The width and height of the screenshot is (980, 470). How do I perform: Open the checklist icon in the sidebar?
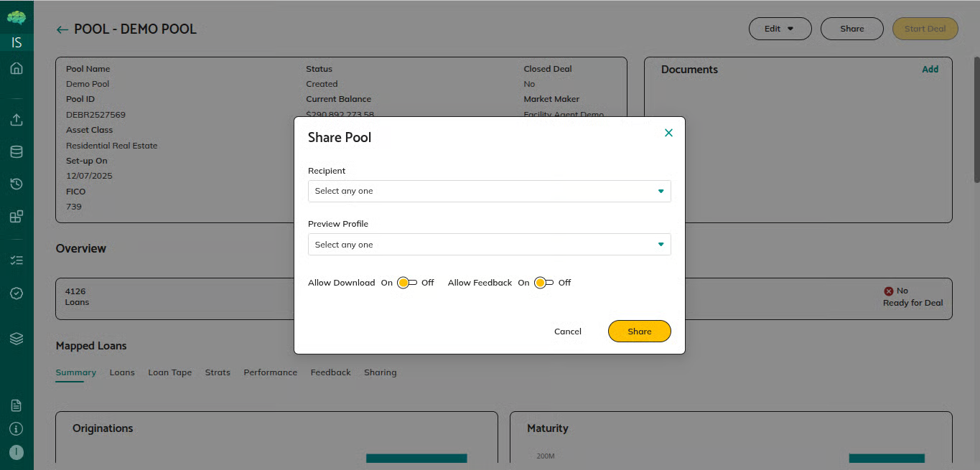pos(17,260)
